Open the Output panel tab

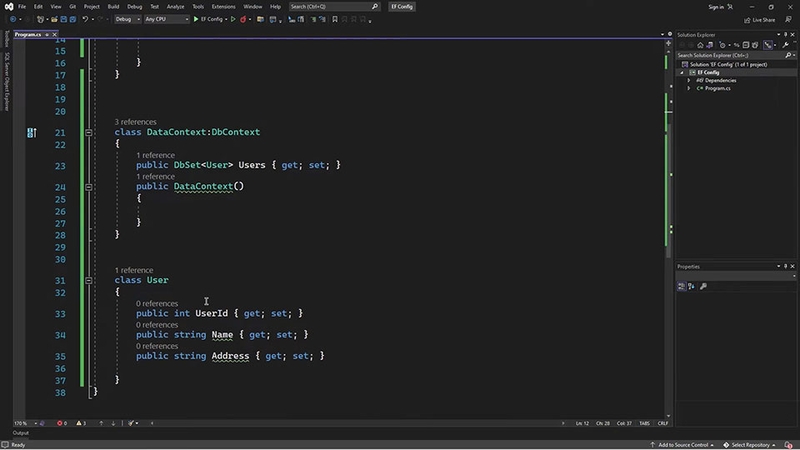coord(21,433)
